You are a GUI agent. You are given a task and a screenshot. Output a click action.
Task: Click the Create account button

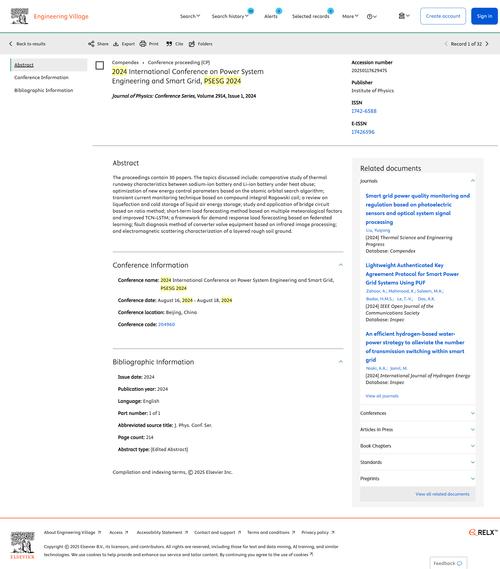[x=443, y=16]
